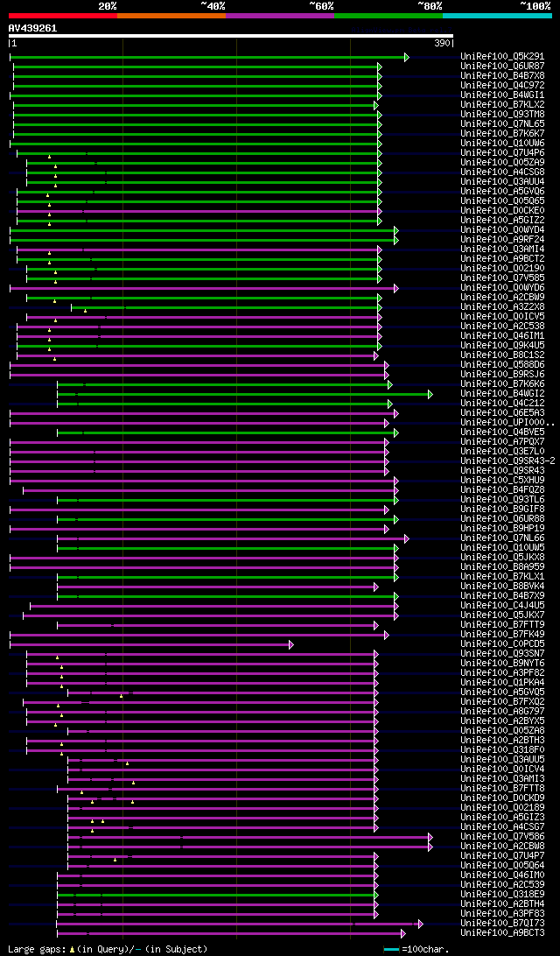Open hit UniRef100_Q6UR87
560x956 pixels.
click(503, 67)
